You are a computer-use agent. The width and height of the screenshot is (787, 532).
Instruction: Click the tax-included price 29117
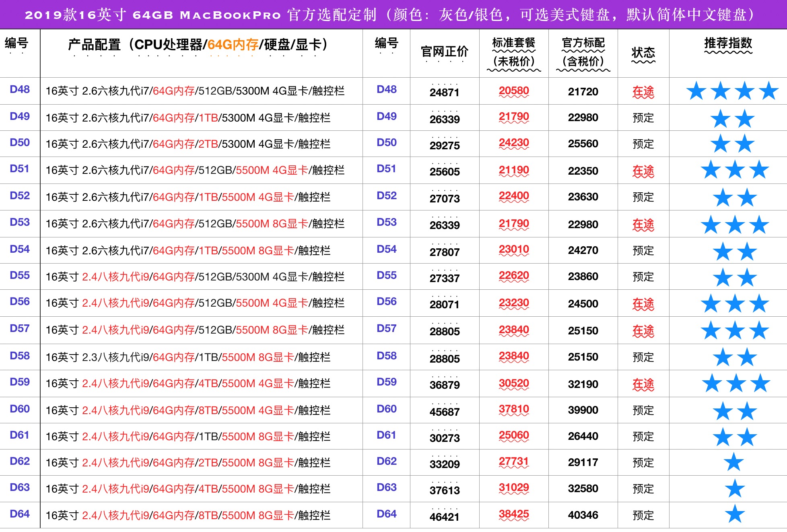[x=583, y=462]
